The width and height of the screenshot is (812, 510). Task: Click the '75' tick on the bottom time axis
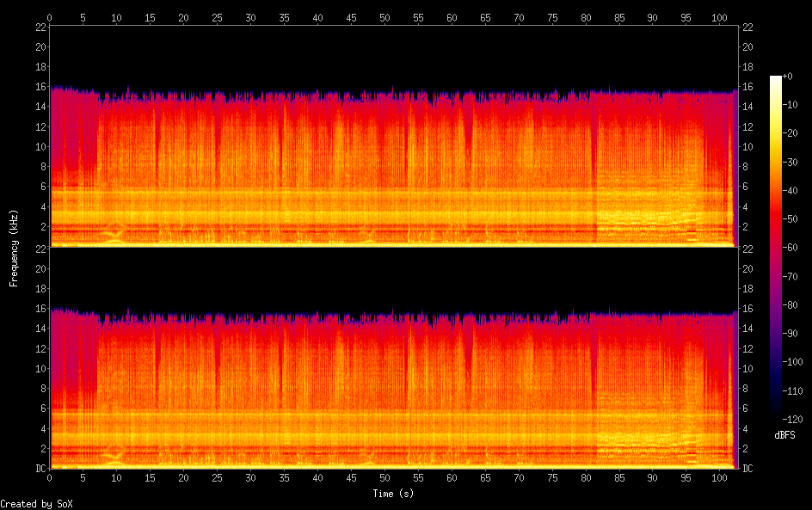551,477
